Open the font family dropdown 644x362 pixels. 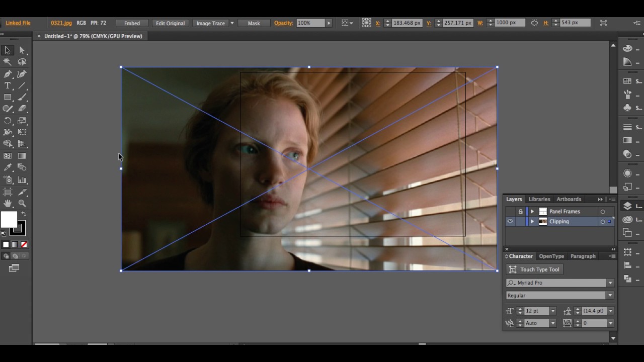610,283
